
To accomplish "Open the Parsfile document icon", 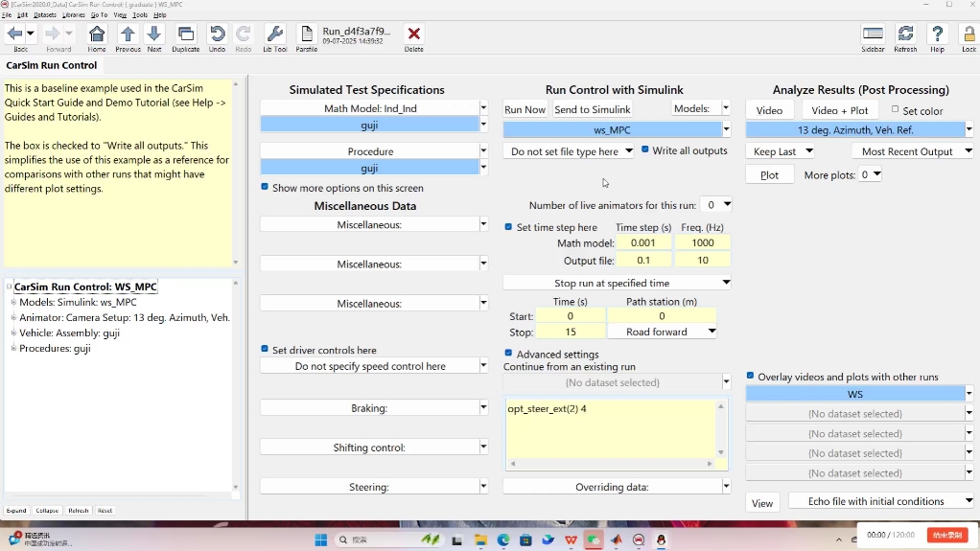I will (306, 34).
